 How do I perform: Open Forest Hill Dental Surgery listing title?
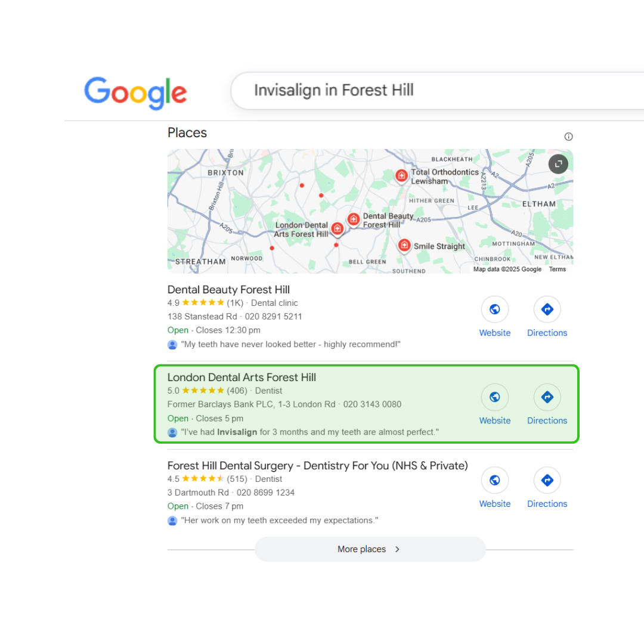pos(317,466)
